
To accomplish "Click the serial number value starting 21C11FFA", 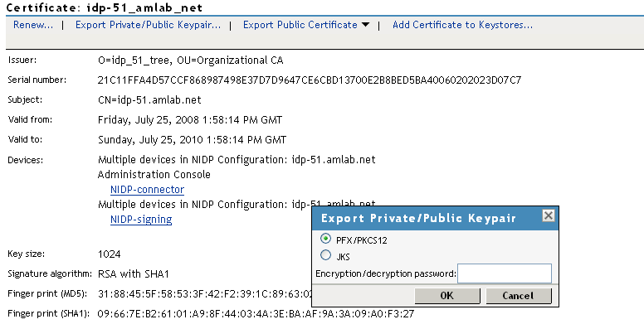I will click(x=310, y=80).
